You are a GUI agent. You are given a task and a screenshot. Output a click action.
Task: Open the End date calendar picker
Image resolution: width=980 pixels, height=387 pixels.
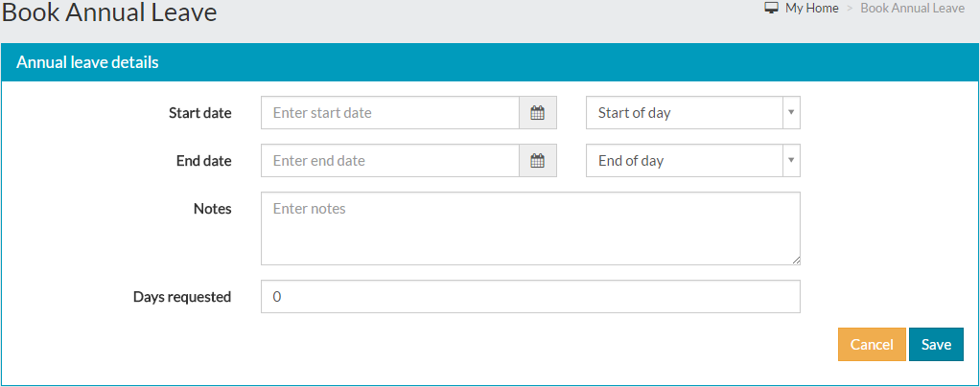[x=538, y=161]
